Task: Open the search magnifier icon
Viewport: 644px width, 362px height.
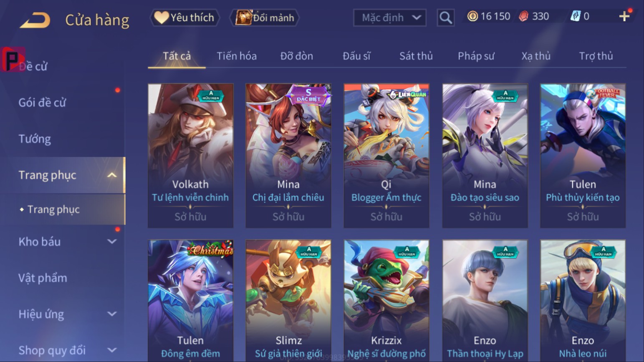Action: (x=445, y=18)
